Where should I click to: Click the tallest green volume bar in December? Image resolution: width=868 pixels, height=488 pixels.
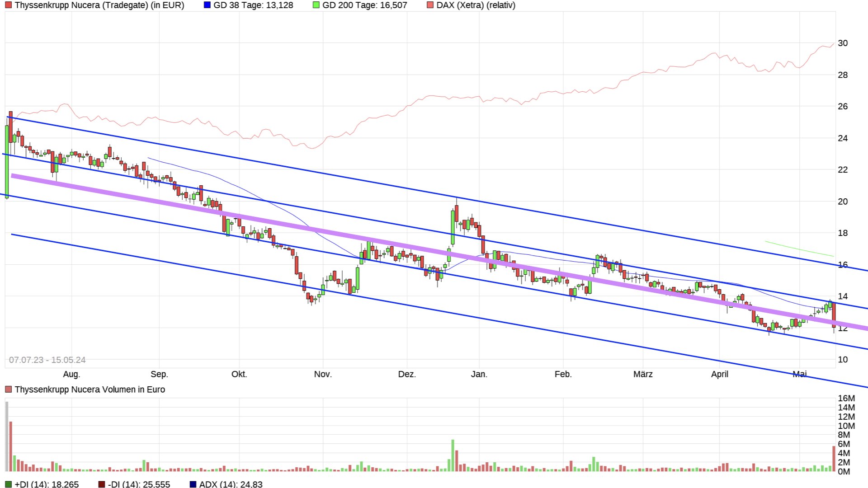[x=453, y=455]
